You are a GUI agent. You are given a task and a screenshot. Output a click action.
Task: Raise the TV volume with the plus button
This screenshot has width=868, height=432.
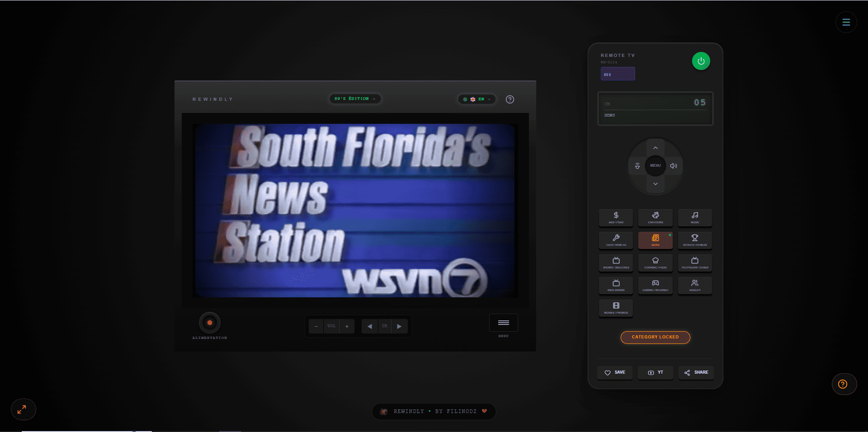click(x=347, y=326)
